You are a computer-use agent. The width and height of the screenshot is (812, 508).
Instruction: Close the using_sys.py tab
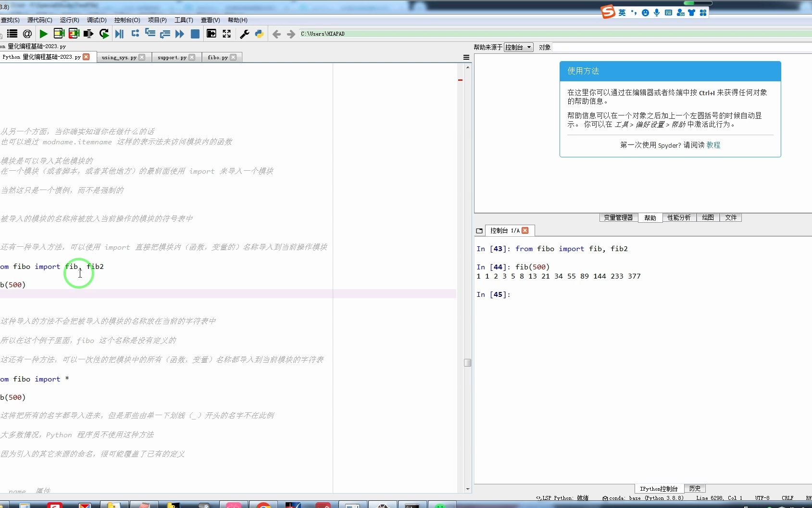(142, 57)
